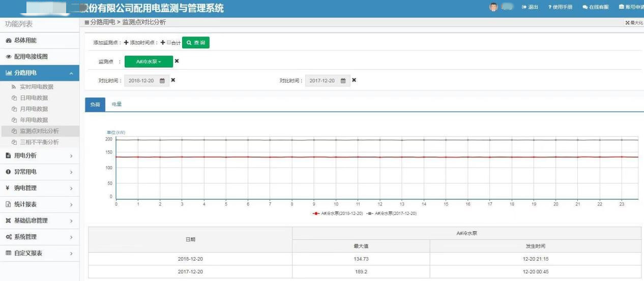
Task: Remove the A#冷水泵 monitoring point with X
Action: [x=177, y=61]
